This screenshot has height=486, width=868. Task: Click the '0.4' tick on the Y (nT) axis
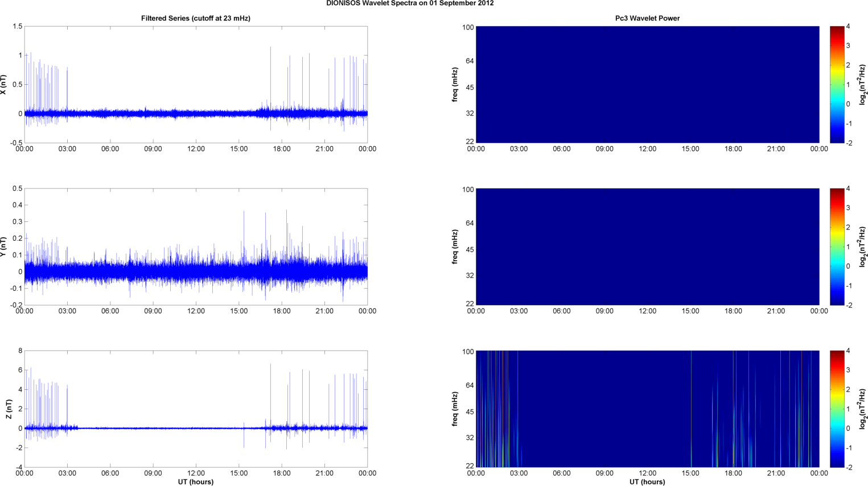click(17, 205)
